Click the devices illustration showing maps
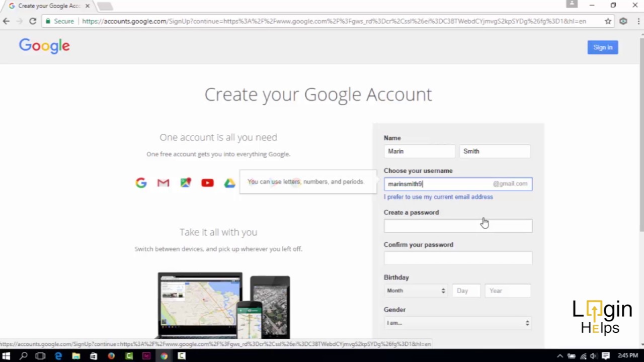This screenshot has width=644, height=362. 224,306
